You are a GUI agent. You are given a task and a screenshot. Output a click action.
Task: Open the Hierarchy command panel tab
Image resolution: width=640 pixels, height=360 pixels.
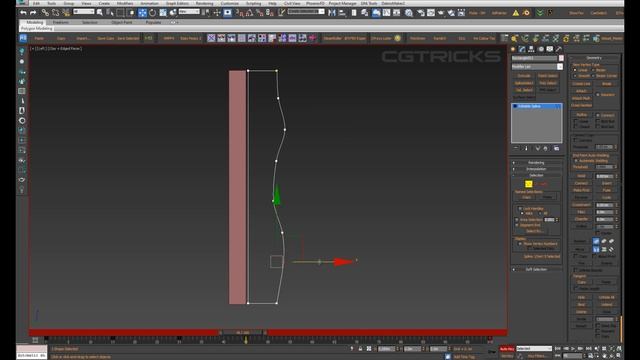click(531, 49)
